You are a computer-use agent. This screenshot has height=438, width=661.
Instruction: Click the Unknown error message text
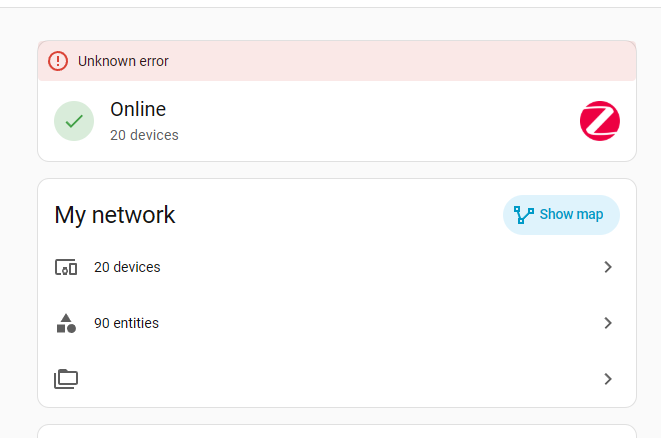tap(123, 62)
